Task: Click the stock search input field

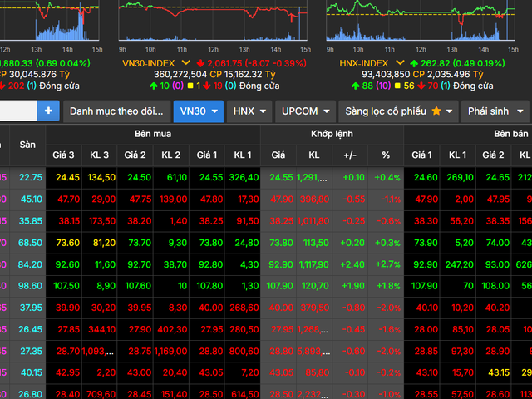Action: coord(17,111)
